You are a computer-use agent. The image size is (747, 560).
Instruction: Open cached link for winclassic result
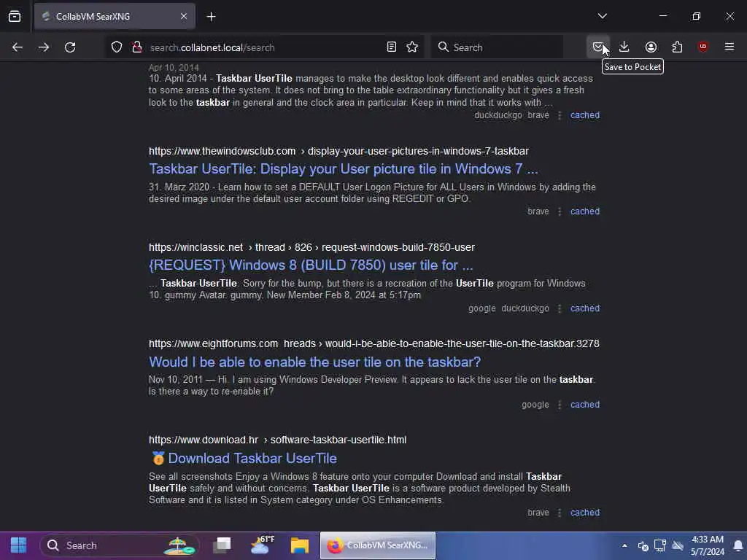pyautogui.click(x=585, y=308)
